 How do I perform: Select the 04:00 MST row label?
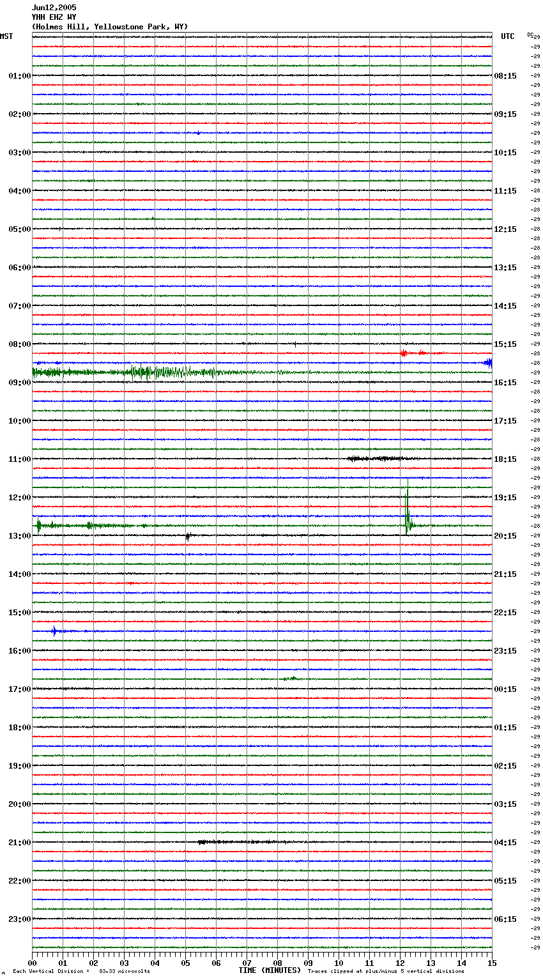20,191
